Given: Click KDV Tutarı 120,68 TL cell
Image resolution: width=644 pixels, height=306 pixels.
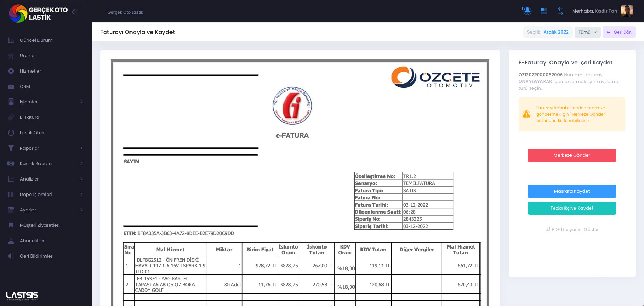Looking at the screenshot, I should coord(373,284).
